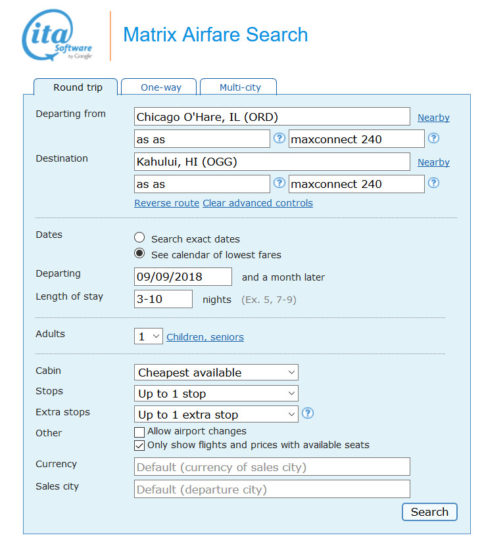Open help icon next to destination maxconnect field
The width and height of the screenshot is (482, 550).
click(x=434, y=183)
